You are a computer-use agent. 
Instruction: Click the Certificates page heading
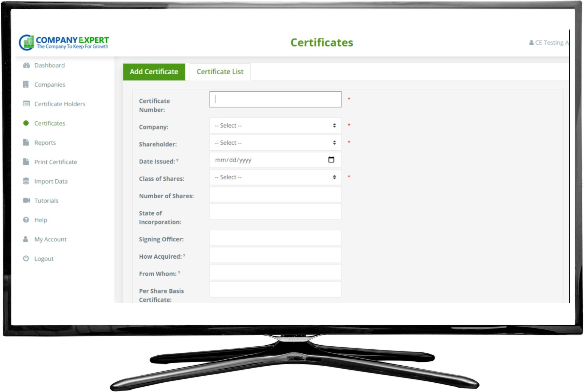(322, 42)
